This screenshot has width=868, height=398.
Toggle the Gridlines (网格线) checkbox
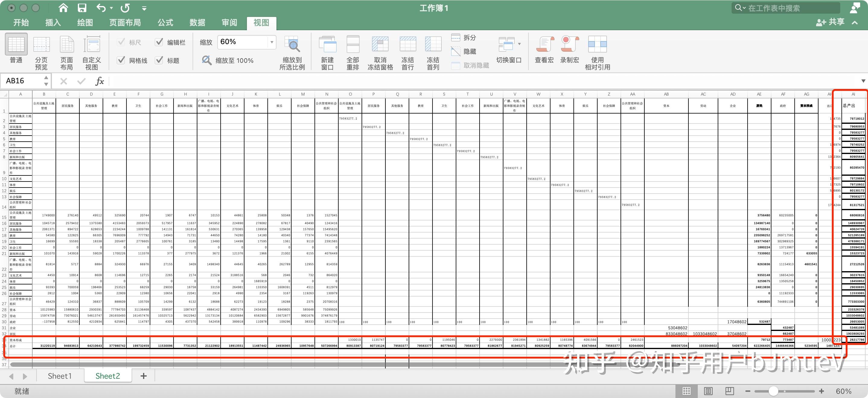point(121,60)
